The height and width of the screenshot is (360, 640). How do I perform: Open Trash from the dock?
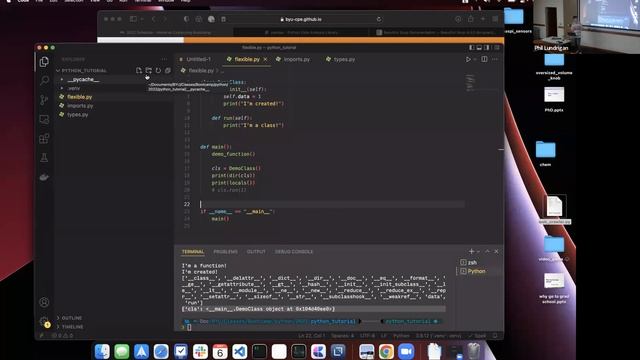tap(473, 351)
